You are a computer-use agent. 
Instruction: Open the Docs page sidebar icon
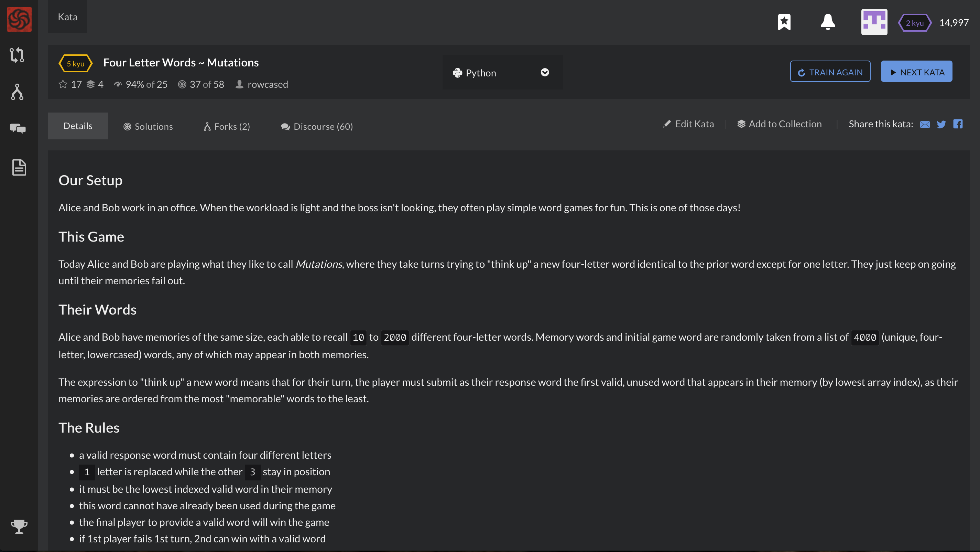click(x=19, y=168)
